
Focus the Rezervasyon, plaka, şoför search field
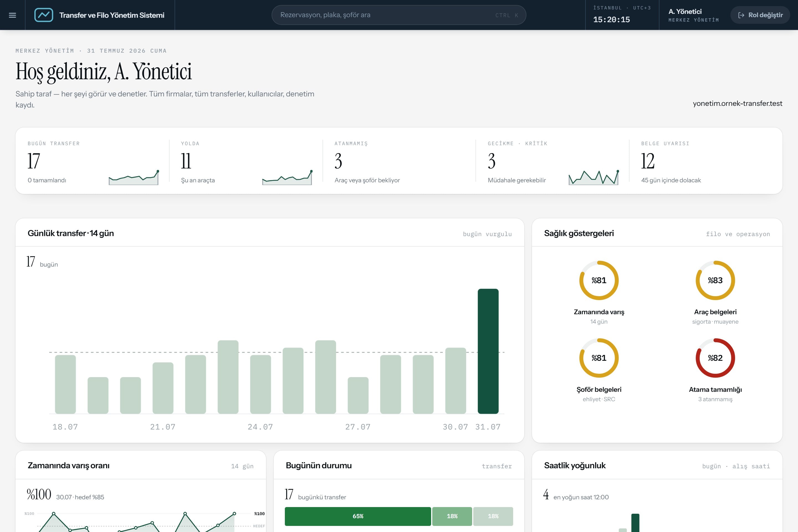click(x=399, y=15)
